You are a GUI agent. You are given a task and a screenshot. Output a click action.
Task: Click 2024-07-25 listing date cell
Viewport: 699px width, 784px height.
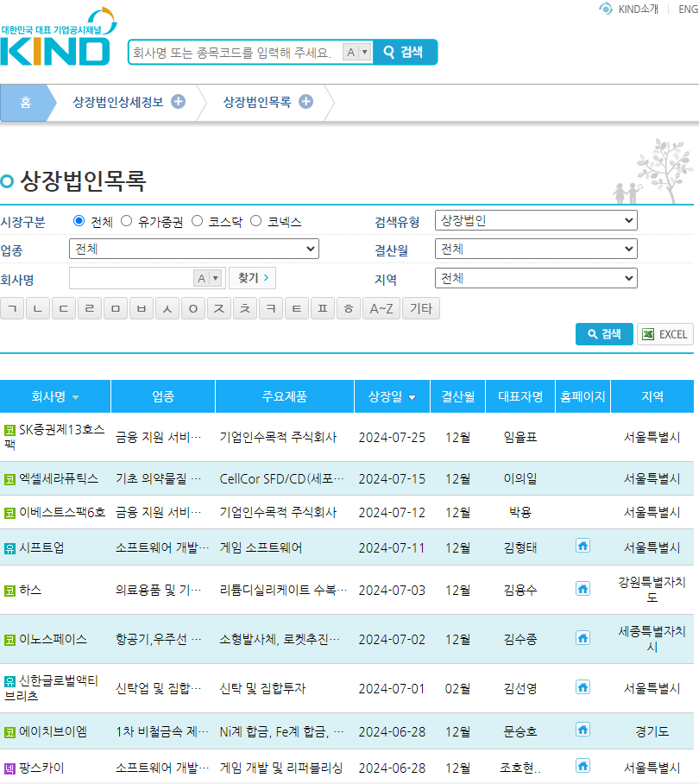coord(392,438)
